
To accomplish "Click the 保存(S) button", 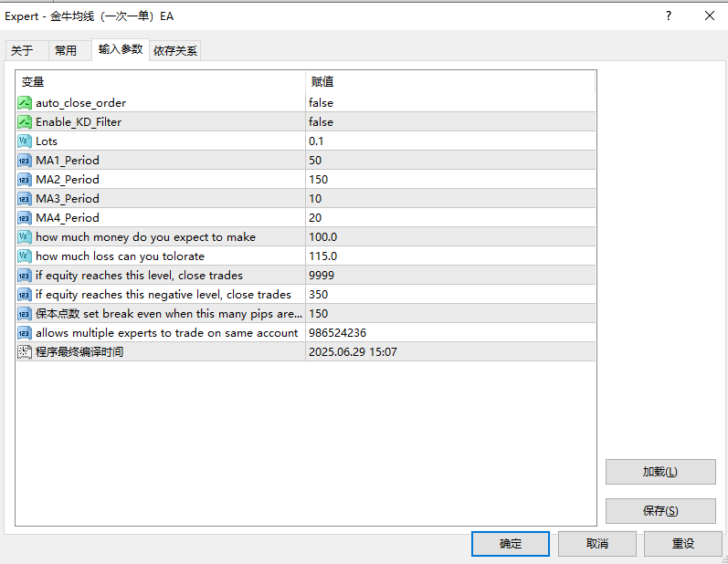I will pyautogui.click(x=660, y=511).
